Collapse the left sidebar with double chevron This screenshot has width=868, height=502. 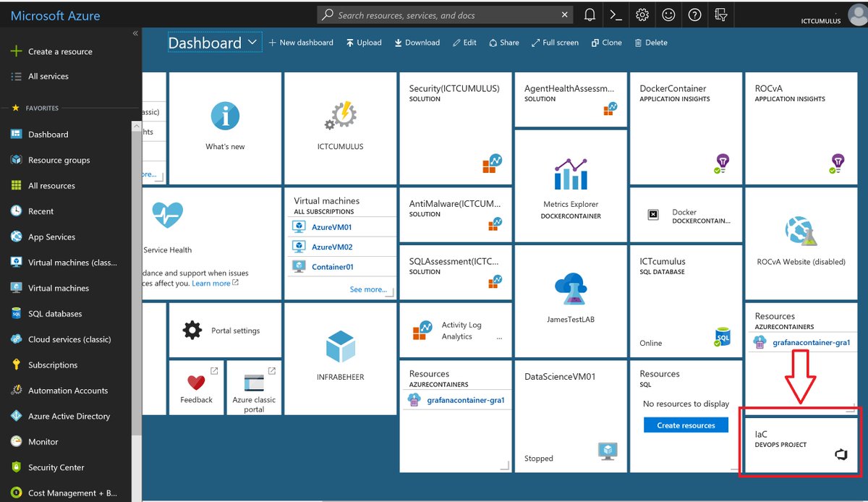point(135,34)
